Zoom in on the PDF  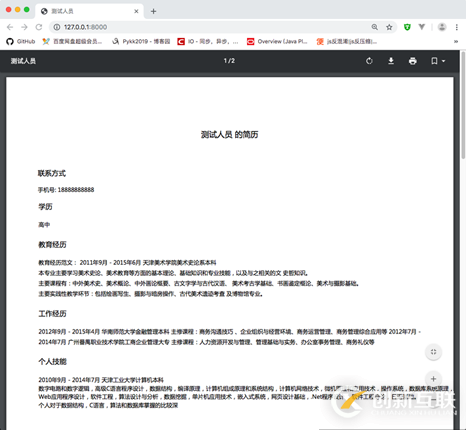[433, 379]
